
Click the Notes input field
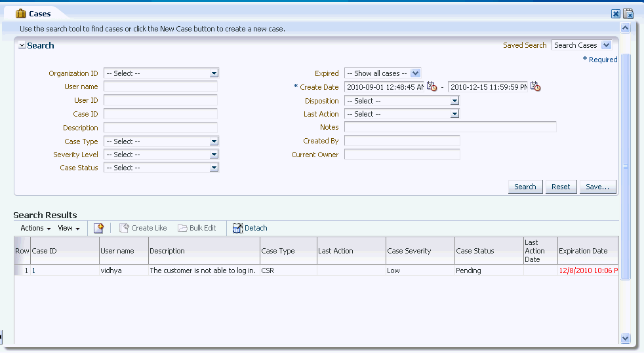451,127
